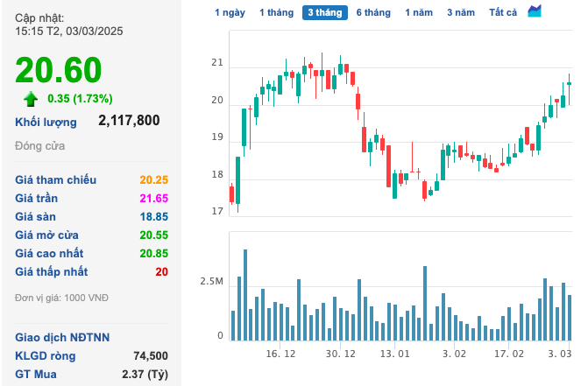
Task: Click the current price 20.60
Action: pos(59,71)
